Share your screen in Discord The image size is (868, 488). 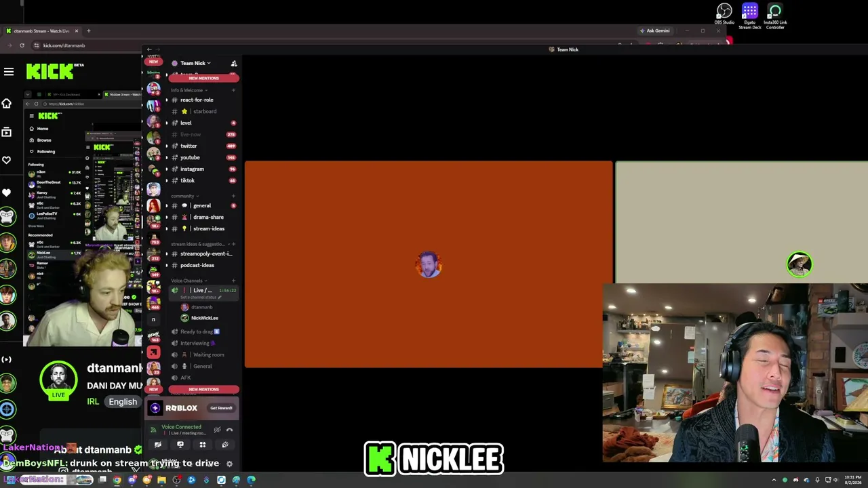pos(180,445)
